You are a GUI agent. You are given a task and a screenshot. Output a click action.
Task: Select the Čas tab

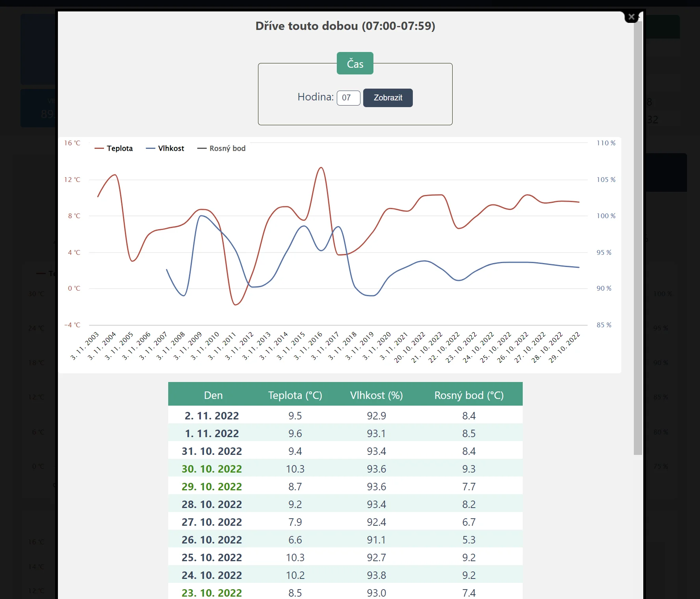[355, 63]
